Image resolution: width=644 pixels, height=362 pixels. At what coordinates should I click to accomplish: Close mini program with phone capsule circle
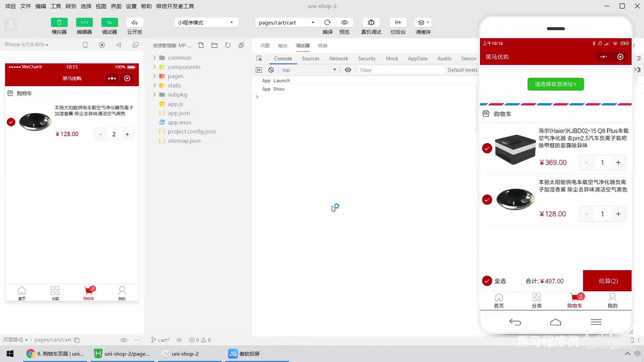620,57
